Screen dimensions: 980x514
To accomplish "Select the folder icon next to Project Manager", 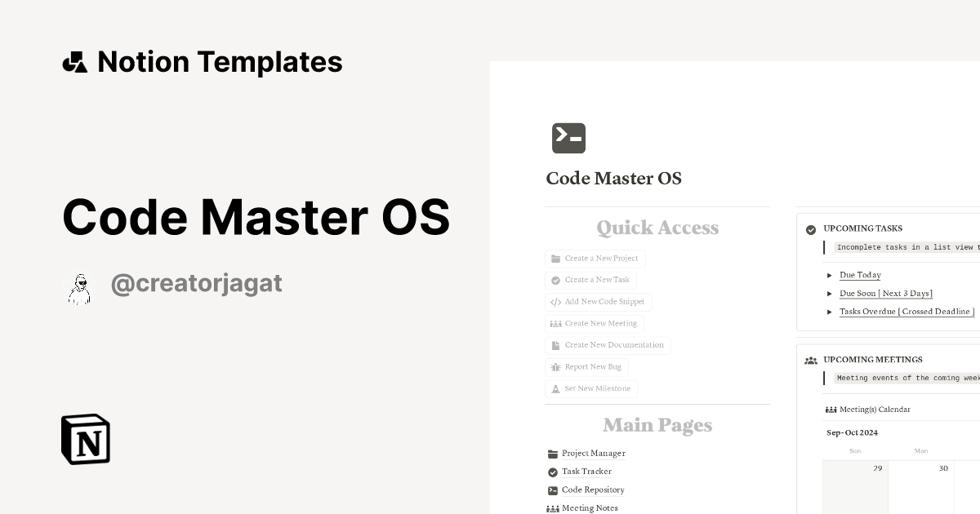I will tap(552, 453).
